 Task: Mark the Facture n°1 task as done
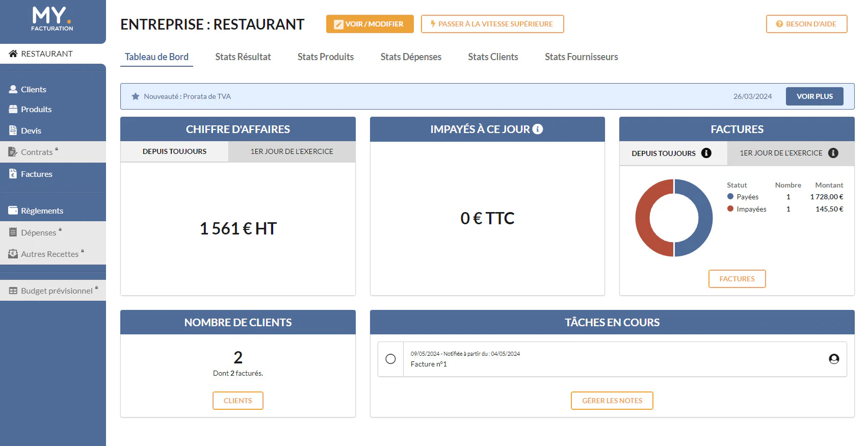click(x=390, y=359)
